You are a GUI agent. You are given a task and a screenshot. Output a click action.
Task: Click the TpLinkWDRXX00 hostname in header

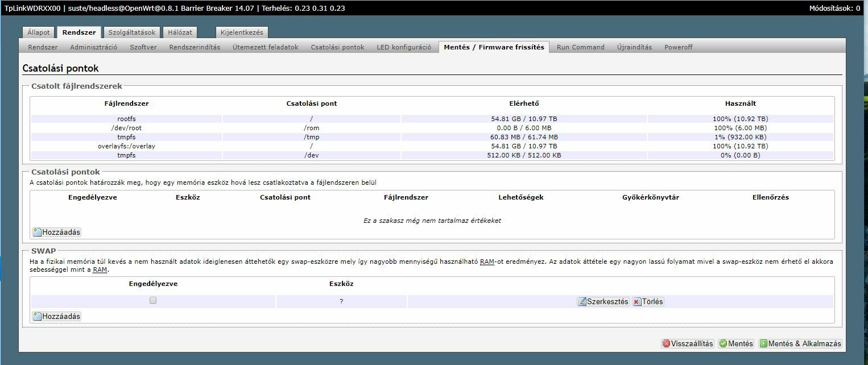click(x=32, y=8)
